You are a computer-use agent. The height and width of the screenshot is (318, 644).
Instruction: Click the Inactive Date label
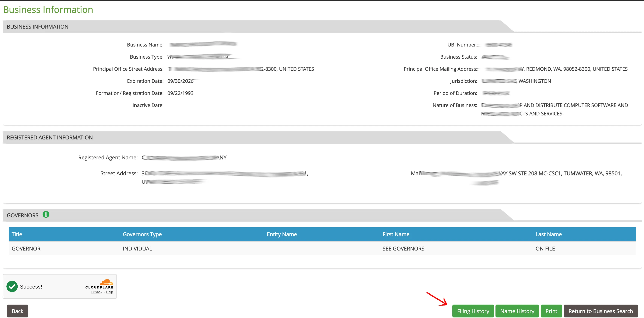pos(148,105)
